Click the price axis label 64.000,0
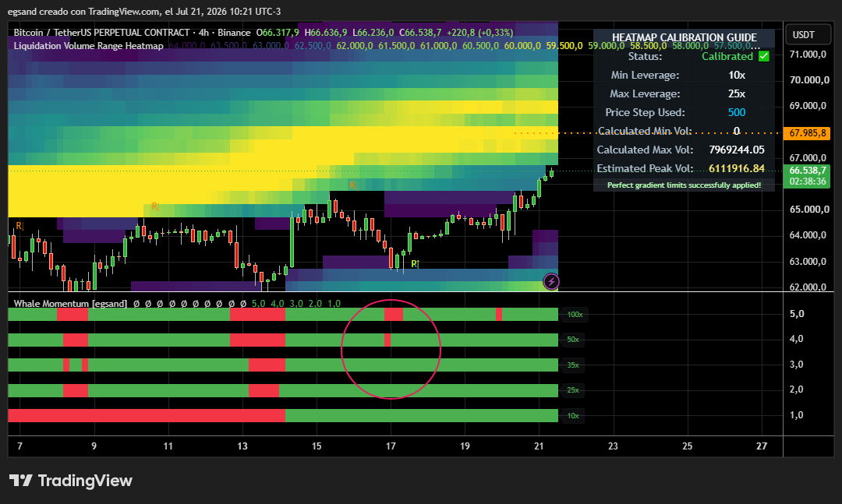This screenshot has height=504, width=842. 808,235
